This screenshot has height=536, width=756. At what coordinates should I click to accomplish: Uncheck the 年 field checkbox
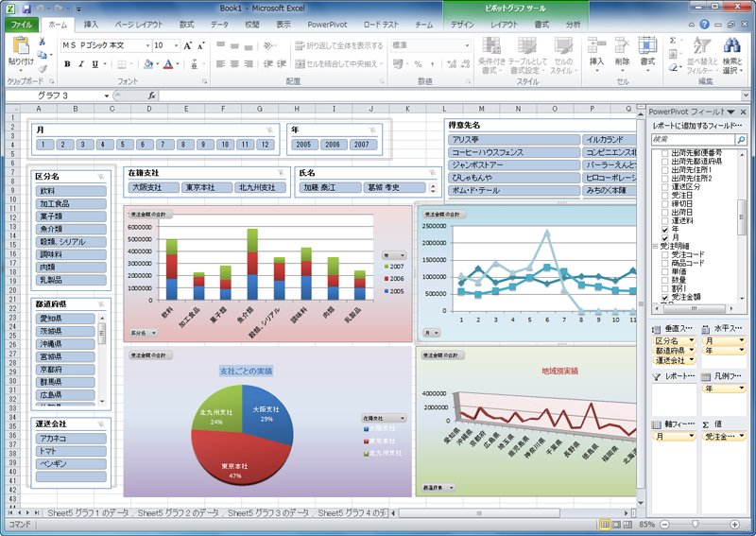[x=665, y=229]
